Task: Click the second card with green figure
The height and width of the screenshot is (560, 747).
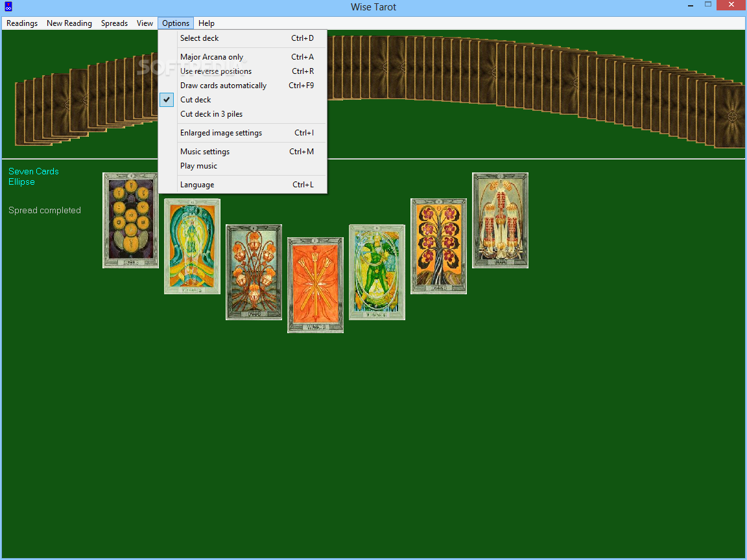Action: [x=192, y=246]
